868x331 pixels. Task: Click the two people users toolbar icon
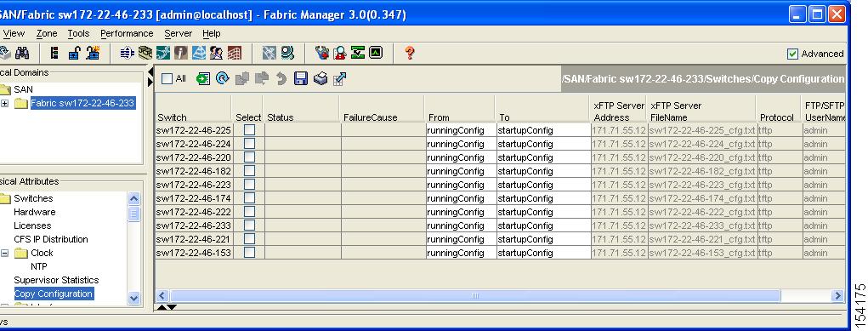(216, 54)
